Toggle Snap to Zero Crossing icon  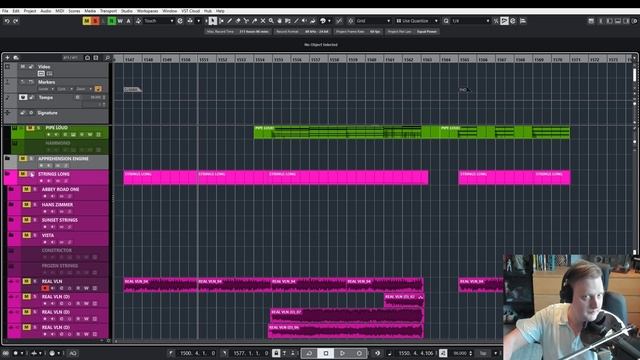(x=339, y=21)
